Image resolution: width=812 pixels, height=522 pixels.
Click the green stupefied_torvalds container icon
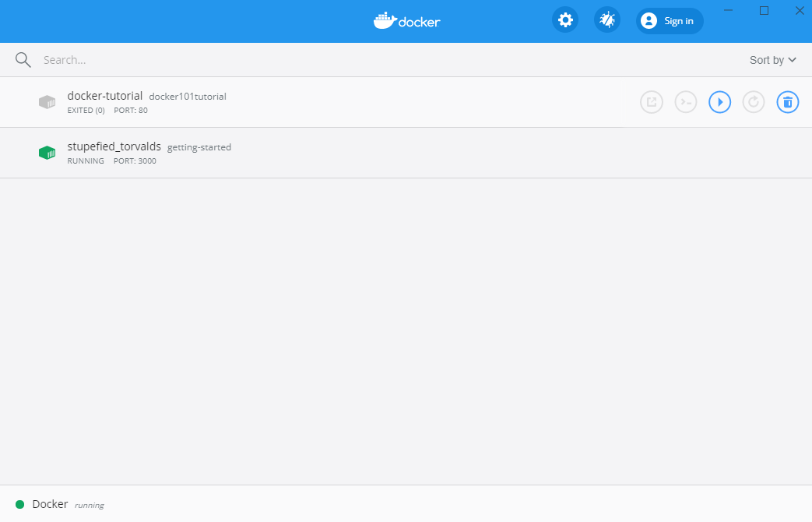(x=47, y=153)
